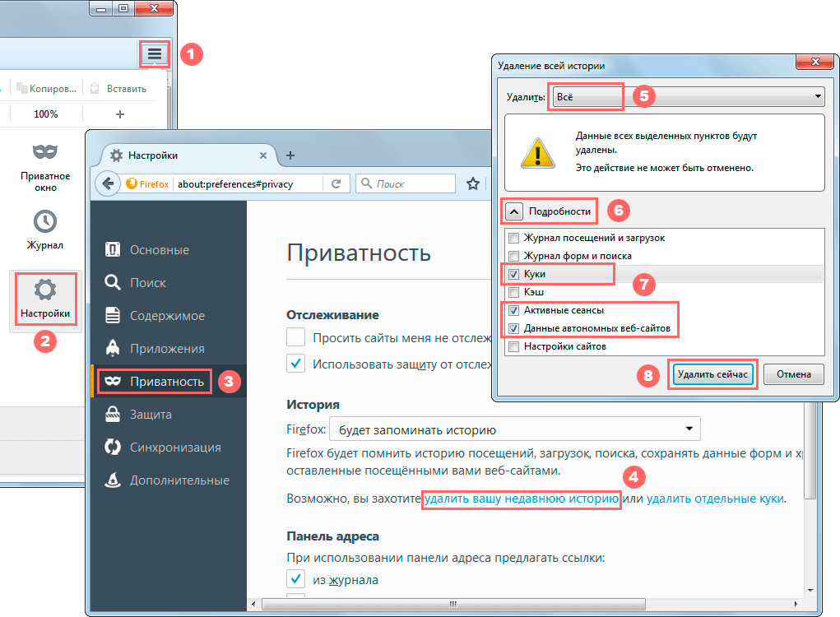The height and width of the screenshot is (617, 840).
Task: Click the vertical scrollbar down arrow
Action: click(x=810, y=590)
